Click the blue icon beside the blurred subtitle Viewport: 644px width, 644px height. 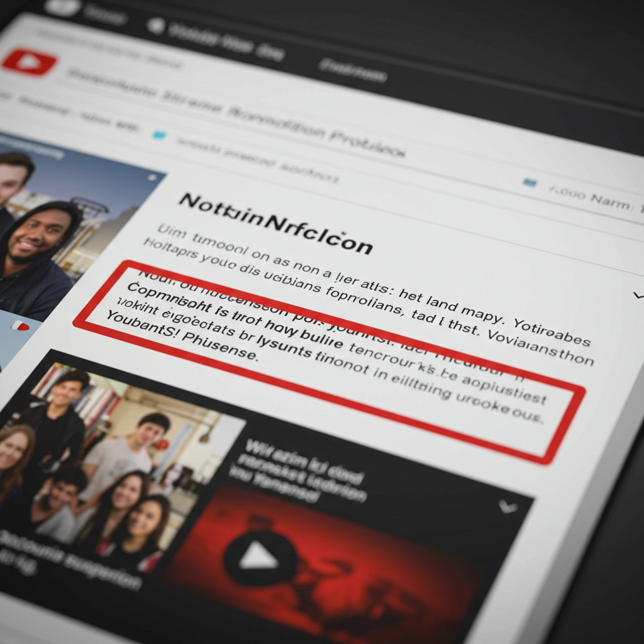[x=159, y=135]
